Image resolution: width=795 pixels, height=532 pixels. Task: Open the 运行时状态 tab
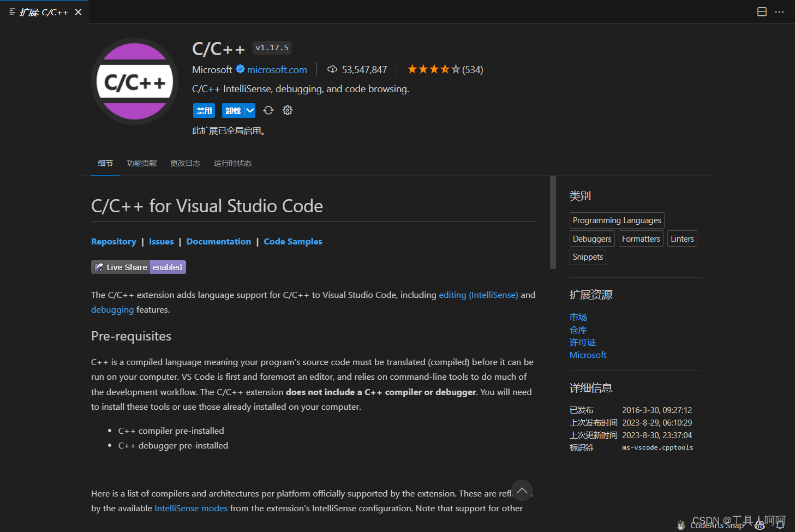coord(233,163)
